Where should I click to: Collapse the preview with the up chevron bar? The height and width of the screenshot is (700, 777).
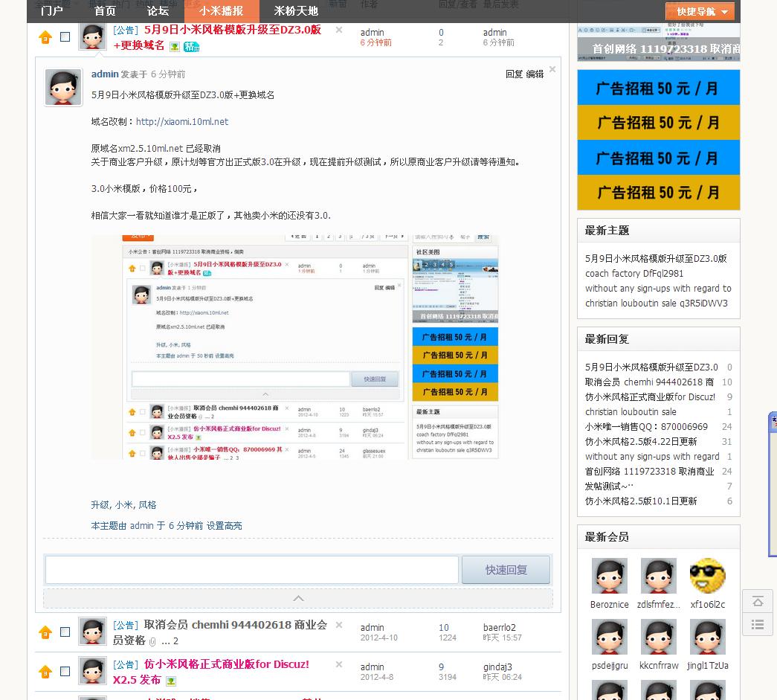click(x=298, y=598)
